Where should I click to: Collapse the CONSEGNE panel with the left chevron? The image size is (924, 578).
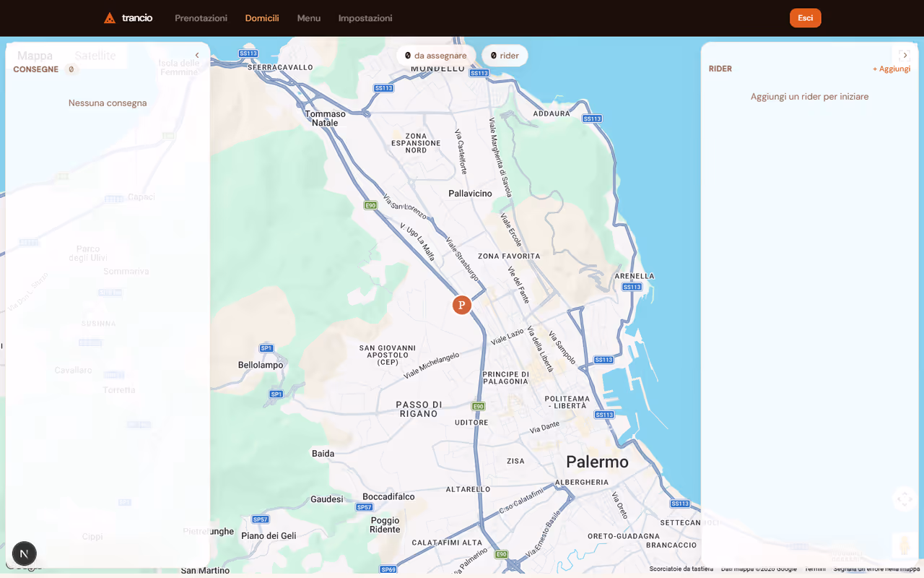196,54
